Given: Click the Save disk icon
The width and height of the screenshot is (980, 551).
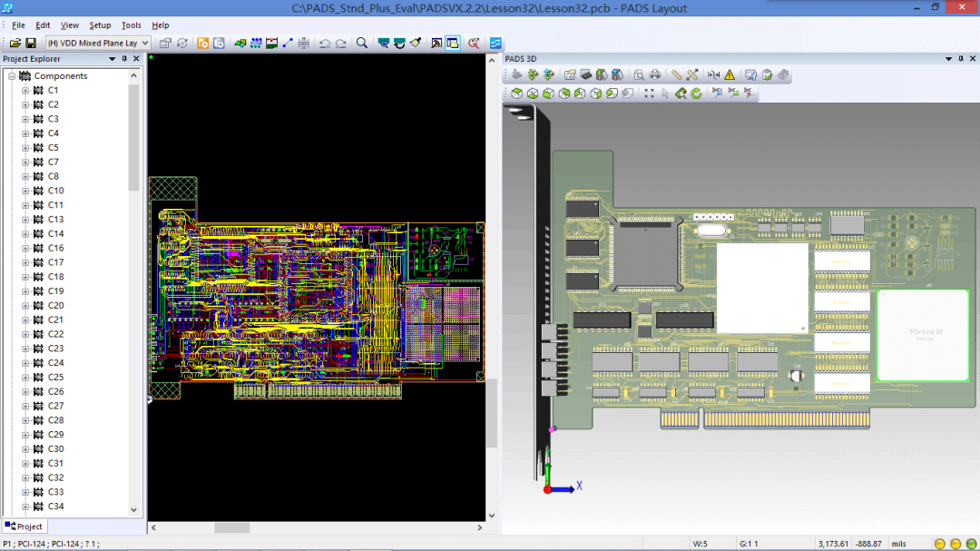Looking at the screenshot, I should (x=30, y=43).
